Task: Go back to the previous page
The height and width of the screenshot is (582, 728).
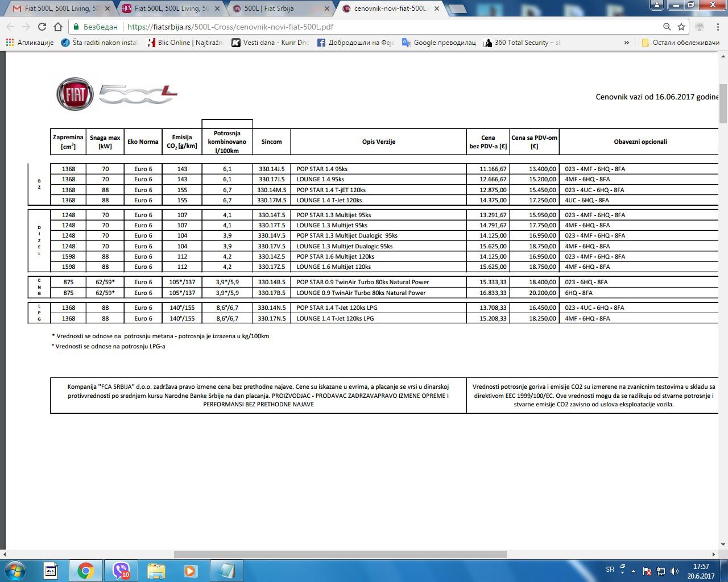Action: (11, 27)
